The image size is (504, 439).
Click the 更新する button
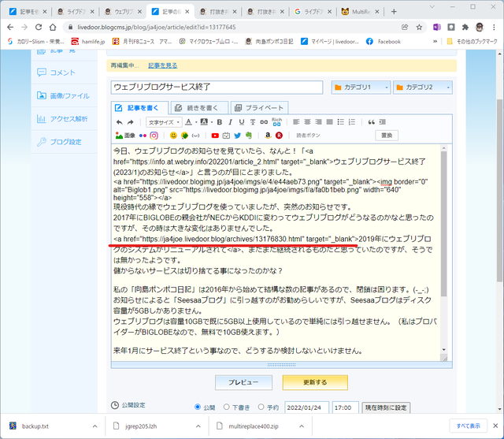coord(315,382)
